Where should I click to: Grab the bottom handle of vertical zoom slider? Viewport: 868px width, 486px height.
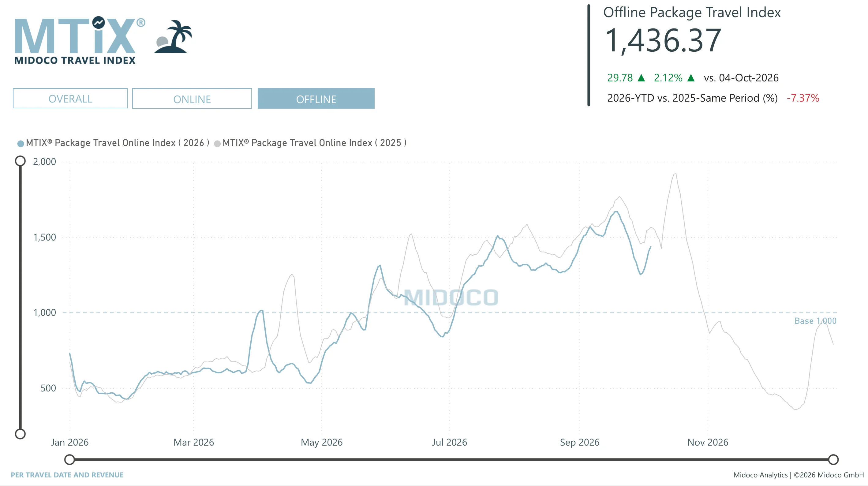coord(20,434)
